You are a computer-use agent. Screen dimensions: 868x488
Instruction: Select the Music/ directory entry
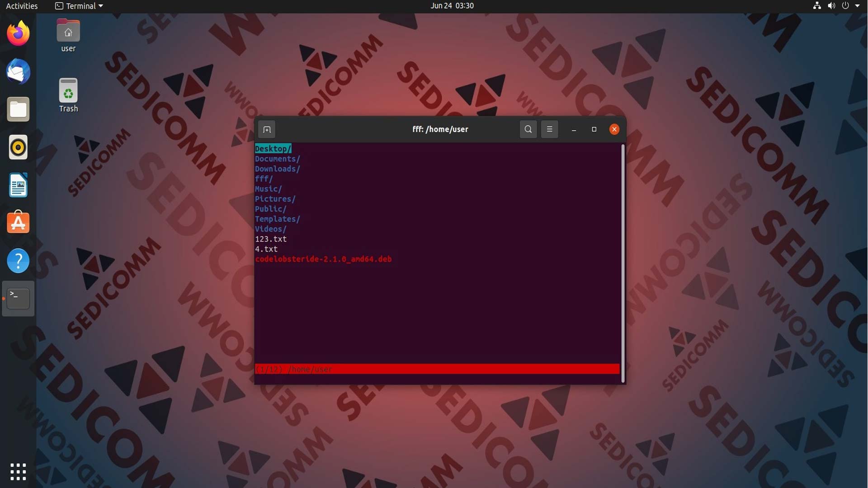point(269,189)
